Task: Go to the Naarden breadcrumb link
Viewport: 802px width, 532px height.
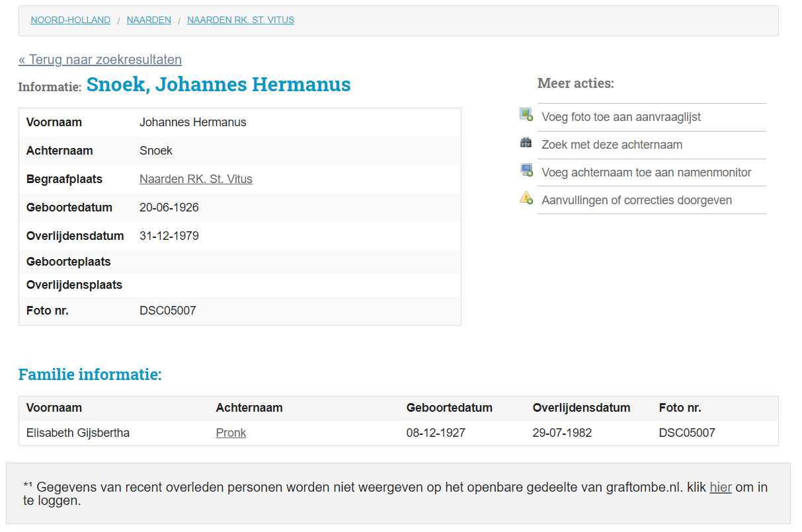Action: [x=149, y=20]
